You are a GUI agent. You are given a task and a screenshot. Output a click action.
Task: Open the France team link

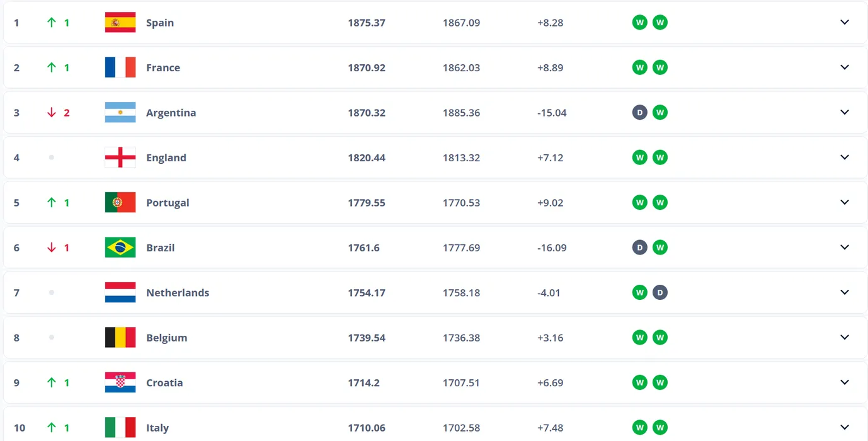(x=163, y=68)
